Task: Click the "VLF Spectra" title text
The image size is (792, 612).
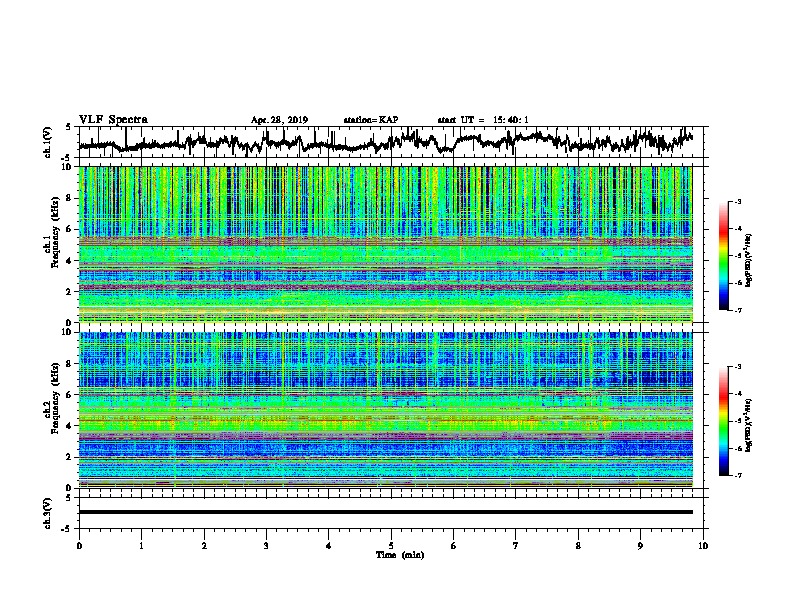Action: coord(113,120)
